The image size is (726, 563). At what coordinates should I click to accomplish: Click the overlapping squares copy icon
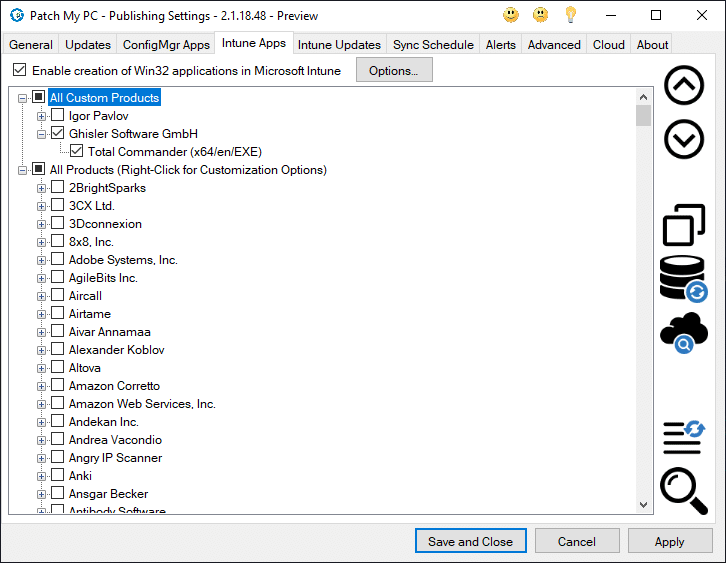(x=684, y=224)
